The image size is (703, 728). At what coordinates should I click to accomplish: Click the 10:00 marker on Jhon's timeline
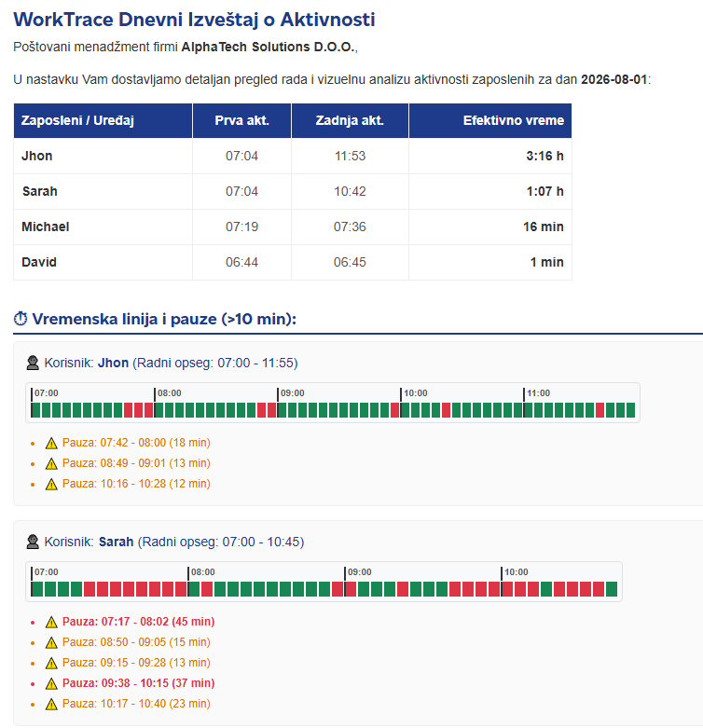415,393
